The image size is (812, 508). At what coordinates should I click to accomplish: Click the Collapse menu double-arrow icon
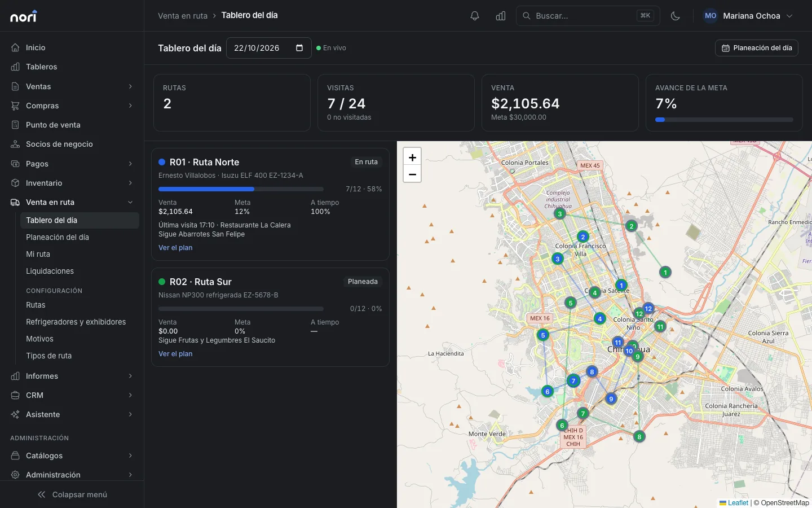(x=41, y=494)
